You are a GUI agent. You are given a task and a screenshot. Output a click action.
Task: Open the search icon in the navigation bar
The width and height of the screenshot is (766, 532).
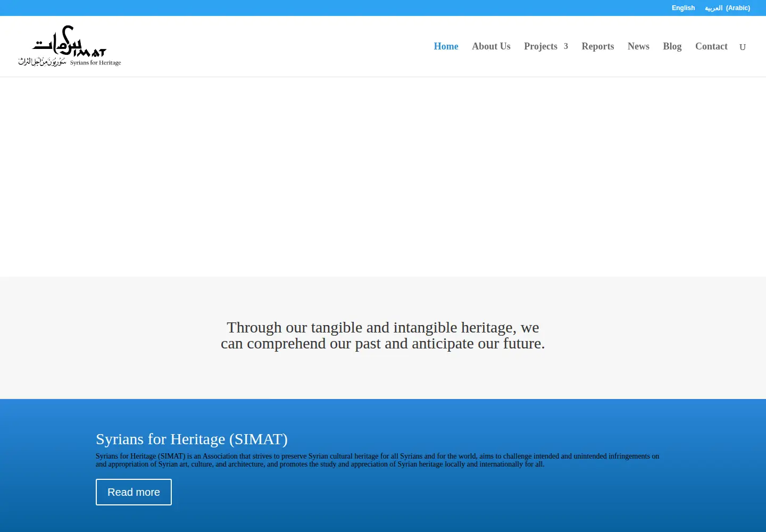[743, 47]
